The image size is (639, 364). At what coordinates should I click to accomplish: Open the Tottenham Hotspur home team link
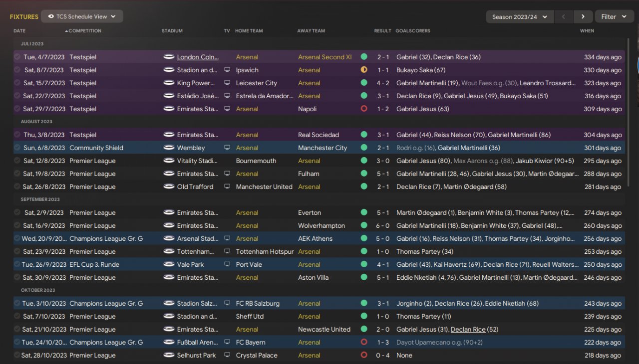point(264,252)
